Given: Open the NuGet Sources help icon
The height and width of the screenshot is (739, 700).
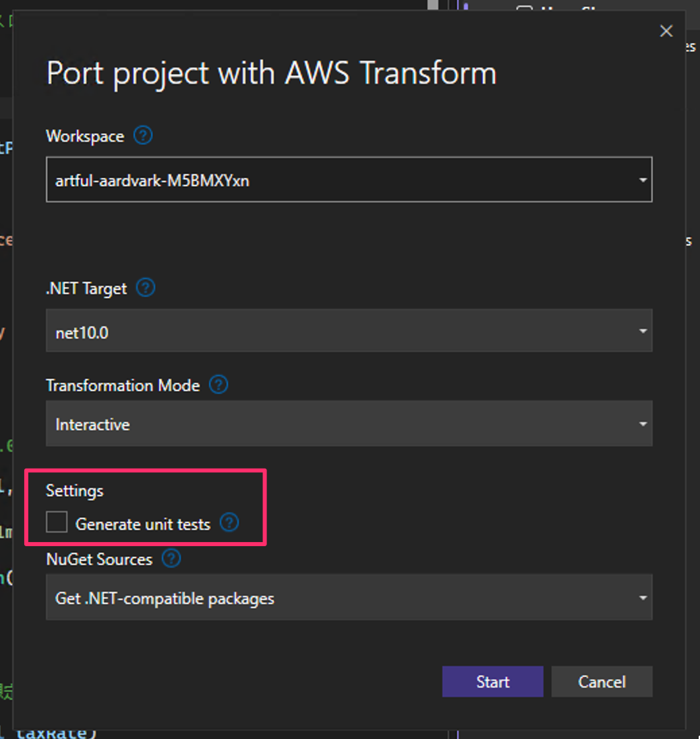Looking at the screenshot, I should 171,558.
